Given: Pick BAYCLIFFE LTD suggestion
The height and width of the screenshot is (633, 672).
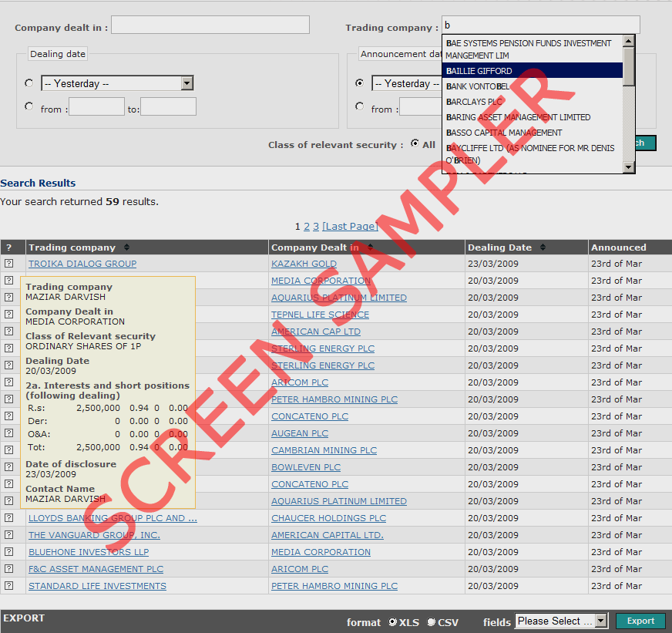Looking at the screenshot, I should click(533, 154).
